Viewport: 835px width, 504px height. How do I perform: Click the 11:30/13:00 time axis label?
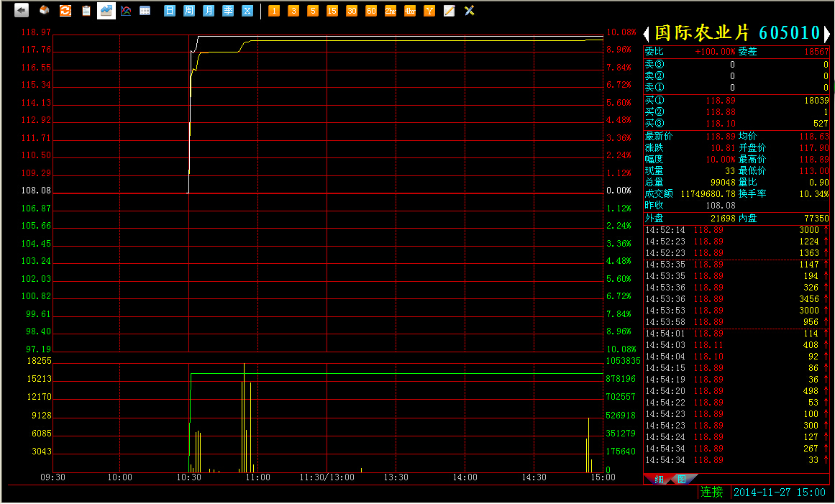pos(327,477)
